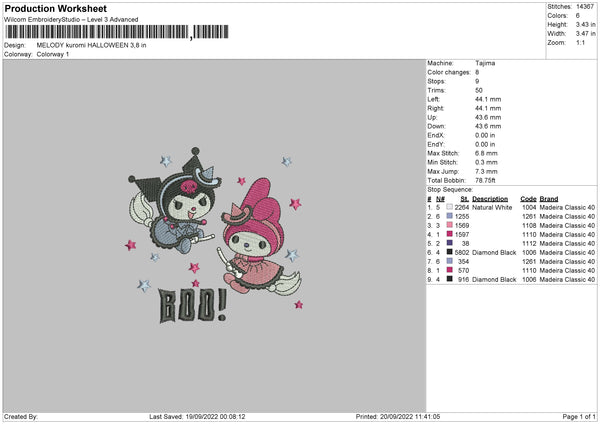Click the St. column header
Screen dimensions: 600x424
pos(465,199)
